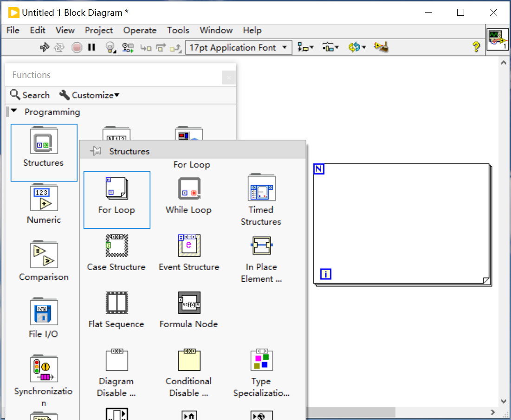The image size is (511, 420).
Task: Open the Reorder dropdown in toolbar
Action: pyautogui.click(x=357, y=48)
